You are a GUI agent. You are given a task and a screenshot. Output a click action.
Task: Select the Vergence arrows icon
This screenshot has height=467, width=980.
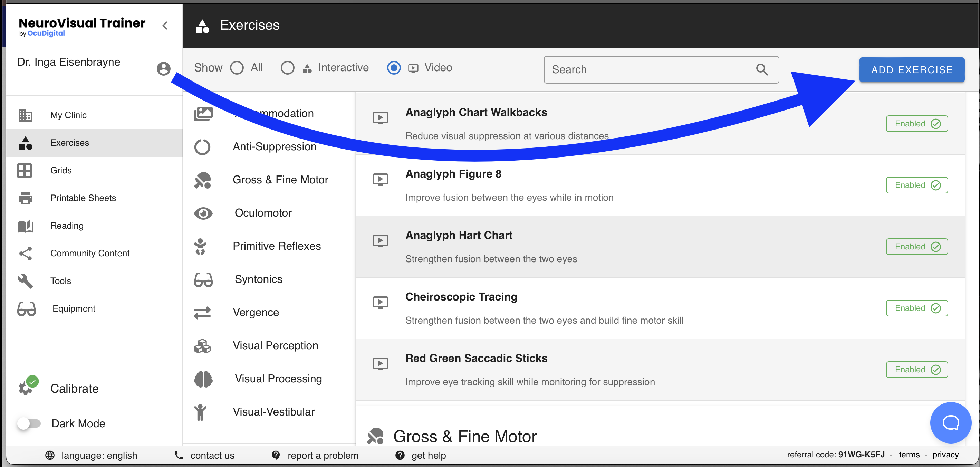point(202,313)
